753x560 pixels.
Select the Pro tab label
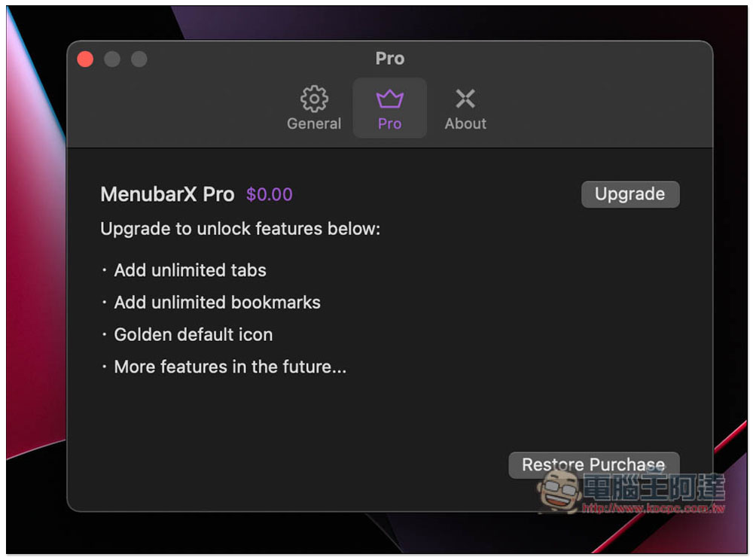(389, 123)
